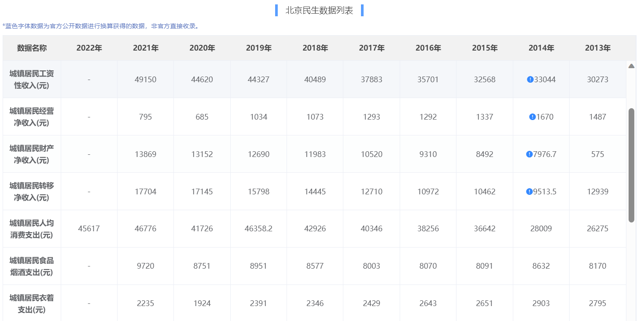Click the 数据名称 column header
The height and width of the screenshot is (321, 644).
pos(32,48)
